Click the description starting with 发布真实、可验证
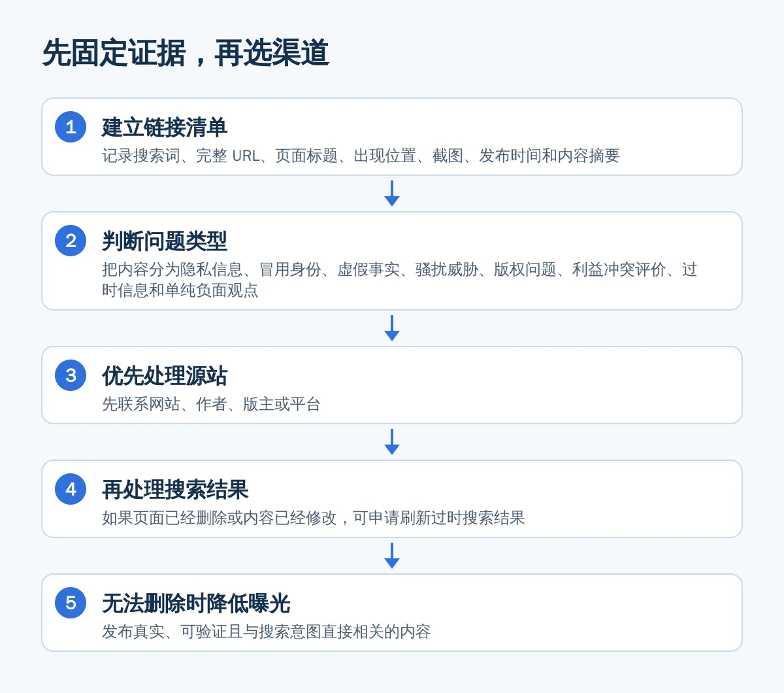Viewport: 784px width, 693px height. point(267,632)
